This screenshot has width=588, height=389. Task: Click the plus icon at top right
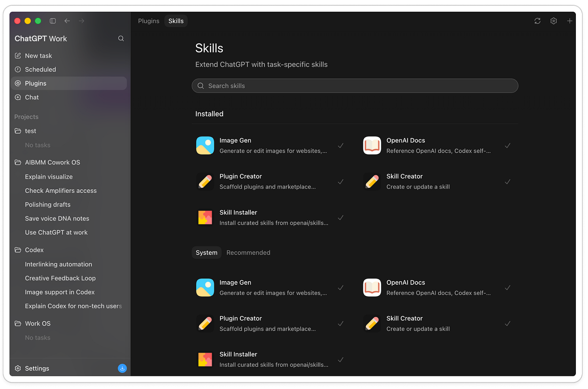tap(569, 21)
